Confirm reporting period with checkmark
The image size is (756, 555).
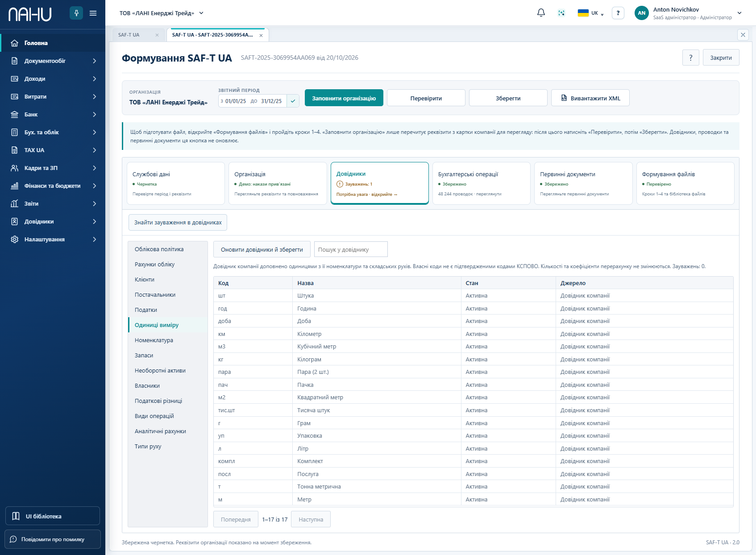point(293,101)
